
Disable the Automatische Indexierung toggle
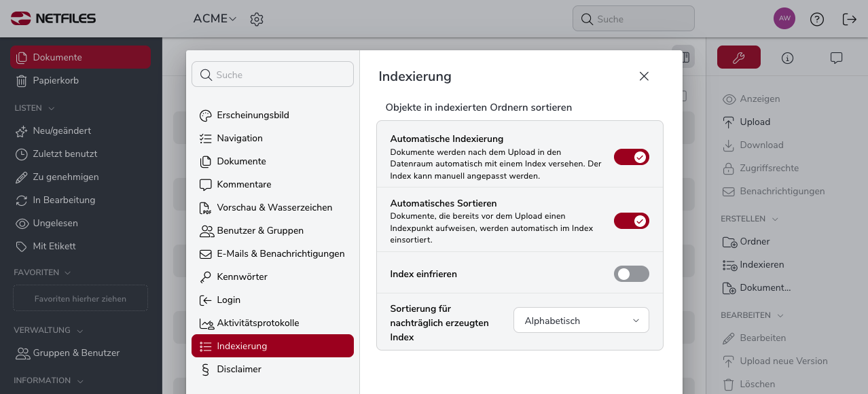(632, 157)
